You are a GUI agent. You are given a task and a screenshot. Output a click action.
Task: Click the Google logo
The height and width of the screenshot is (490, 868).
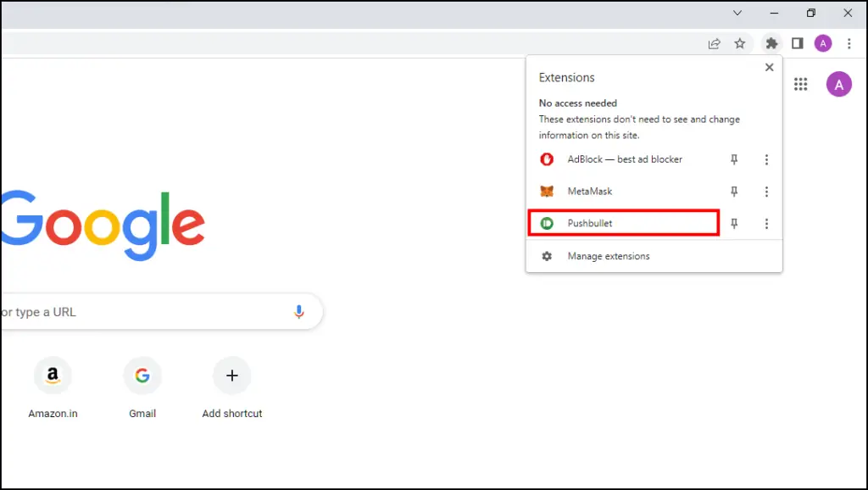point(103,226)
